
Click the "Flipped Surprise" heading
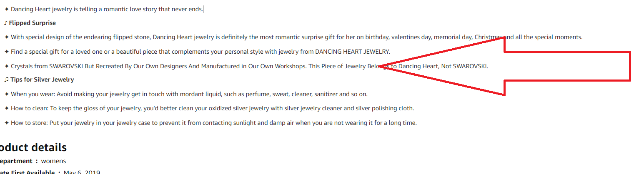coord(32,23)
